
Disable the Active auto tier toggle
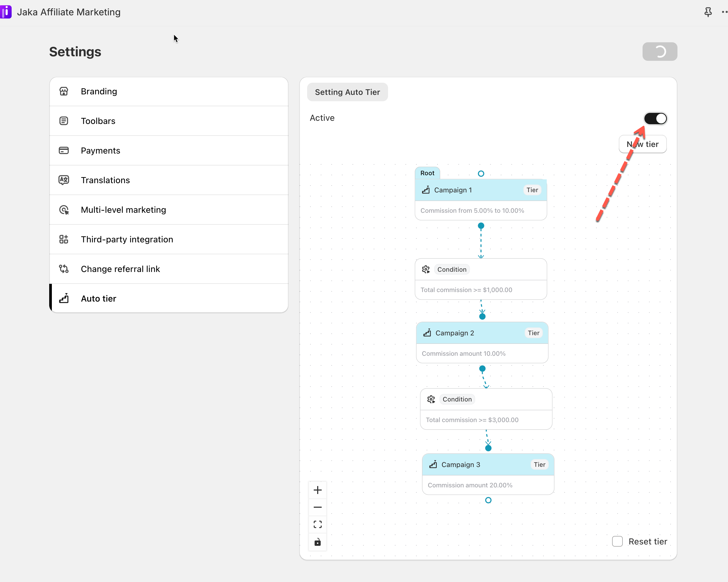pos(655,118)
